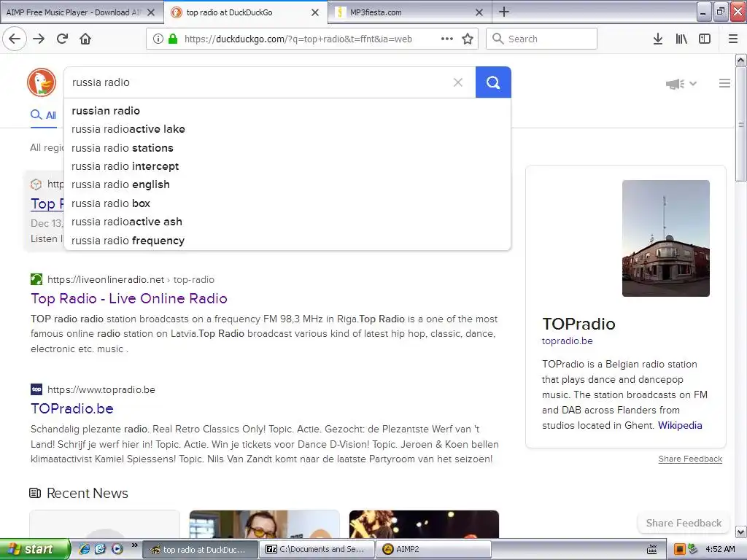Open DuckDuckGo side menu icon
The height and width of the screenshot is (560, 747).
(724, 83)
